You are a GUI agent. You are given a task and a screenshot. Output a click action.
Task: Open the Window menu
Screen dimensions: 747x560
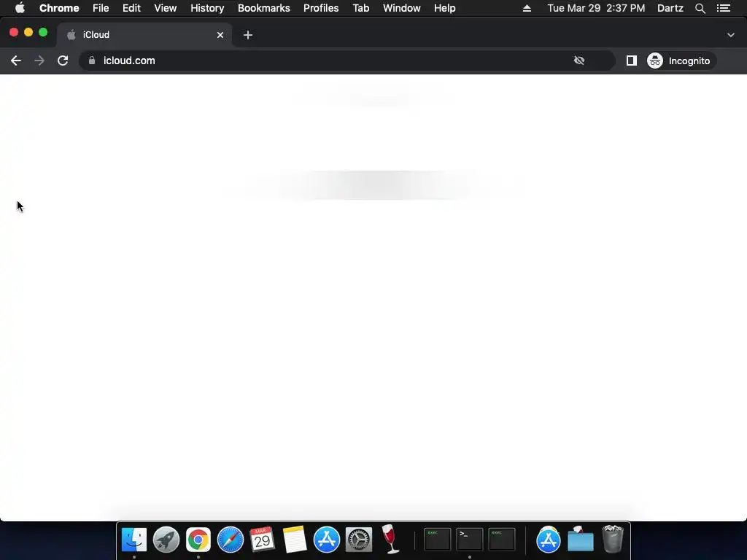click(402, 8)
